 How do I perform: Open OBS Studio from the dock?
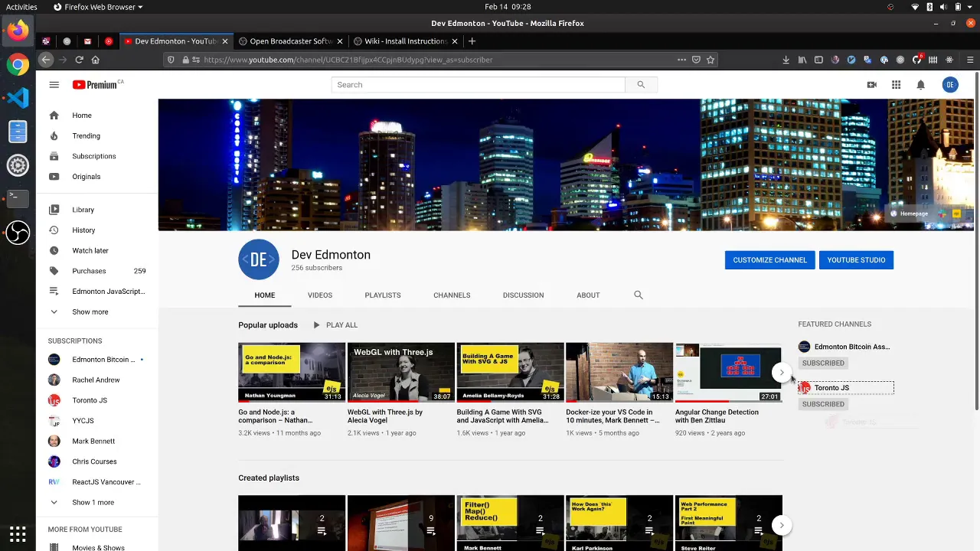pos(18,233)
